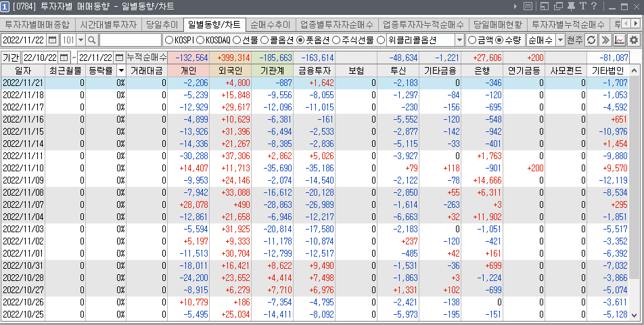The image size is (644, 325).
Task: Click the empty search input field
Action: (x=130, y=40)
